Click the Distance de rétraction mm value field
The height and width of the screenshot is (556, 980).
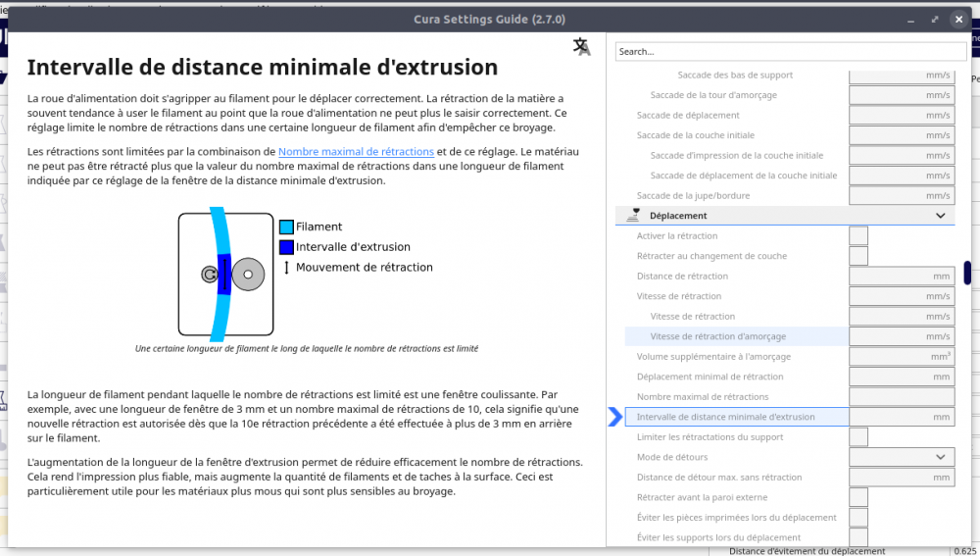[x=902, y=276]
